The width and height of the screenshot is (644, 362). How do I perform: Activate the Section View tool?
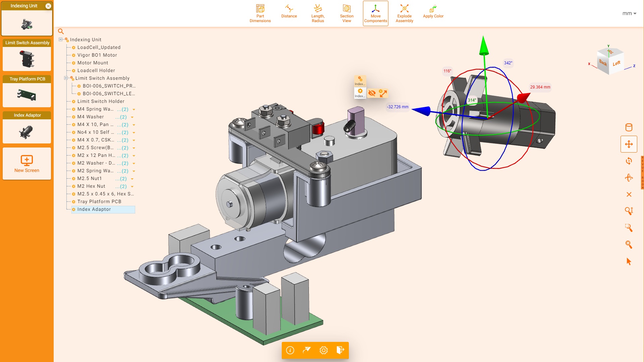pos(346,13)
